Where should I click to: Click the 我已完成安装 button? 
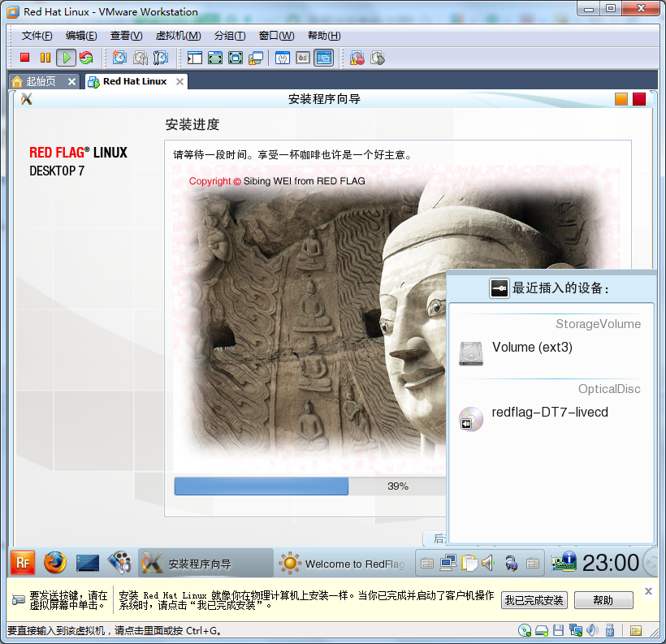(x=534, y=600)
